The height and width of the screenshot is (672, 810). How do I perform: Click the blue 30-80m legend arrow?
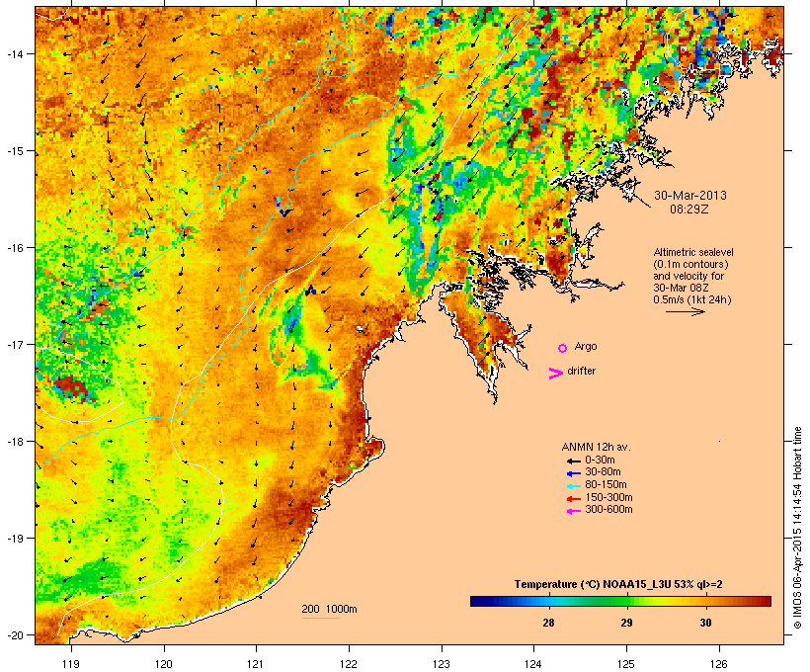click(x=573, y=473)
